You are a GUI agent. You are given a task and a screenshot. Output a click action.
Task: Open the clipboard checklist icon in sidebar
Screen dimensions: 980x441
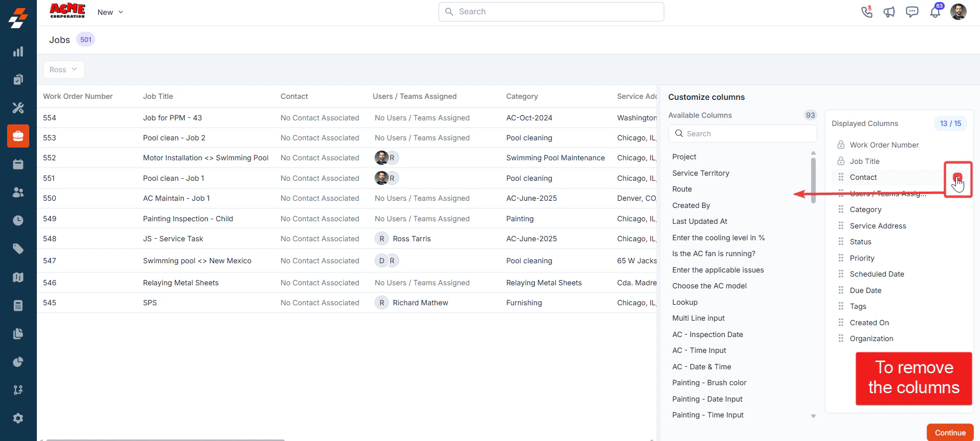[x=18, y=79]
